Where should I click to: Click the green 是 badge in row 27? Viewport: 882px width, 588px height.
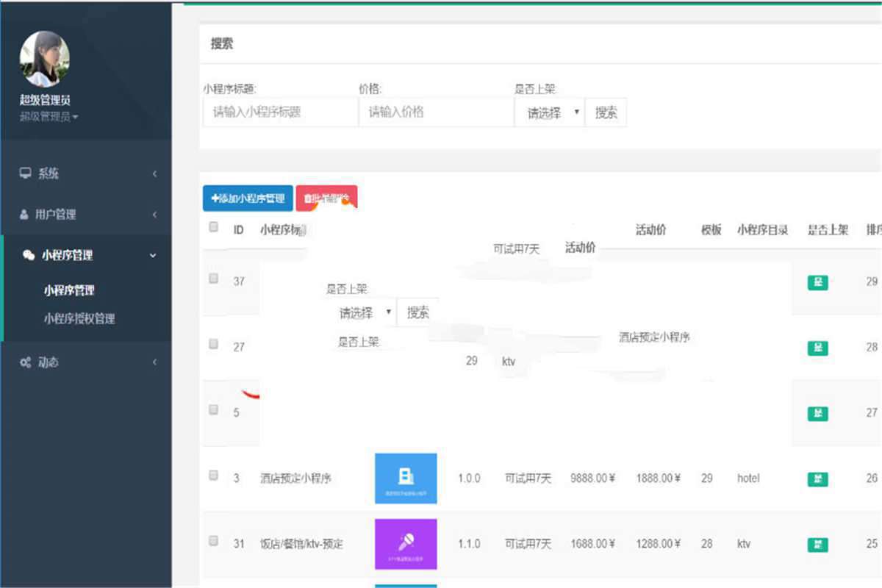[x=817, y=348]
